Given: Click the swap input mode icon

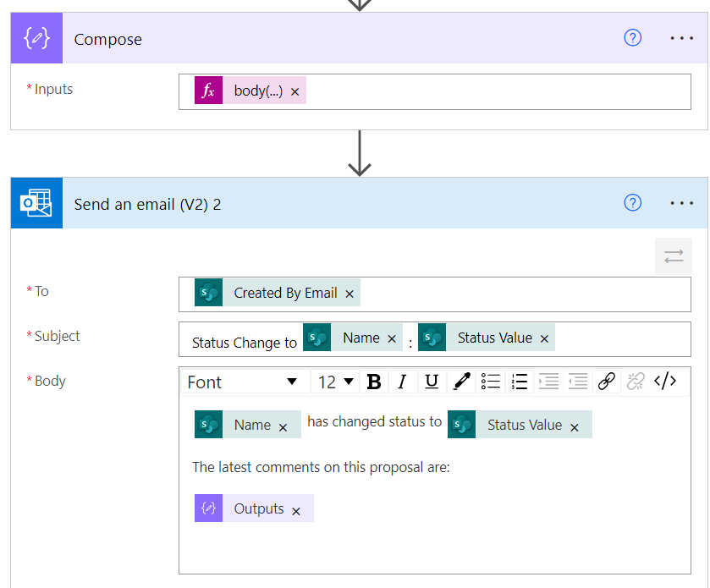Looking at the screenshot, I should (674, 256).
